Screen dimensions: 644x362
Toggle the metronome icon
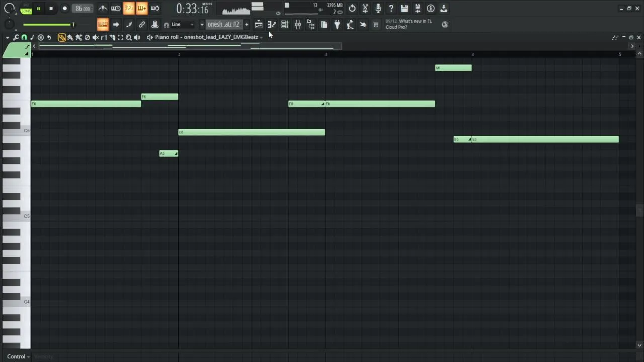pos(103,8)
